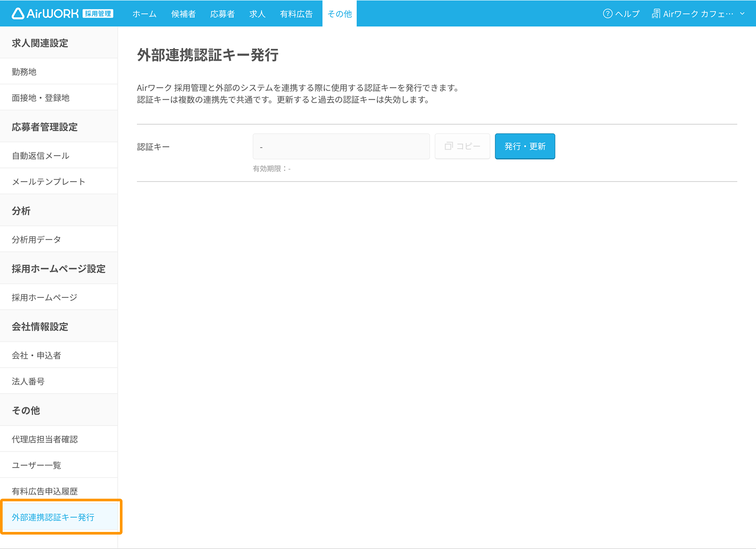Expand the account dropdown chevron
Screen dimensions: 756x549
pyautogui.click(x=742, y=14)
